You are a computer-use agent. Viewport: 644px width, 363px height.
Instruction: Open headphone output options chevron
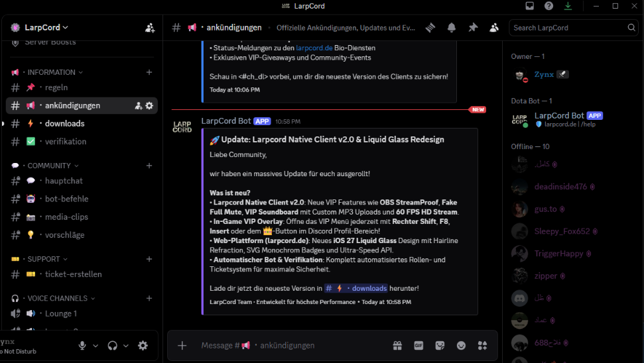[125, 346]
